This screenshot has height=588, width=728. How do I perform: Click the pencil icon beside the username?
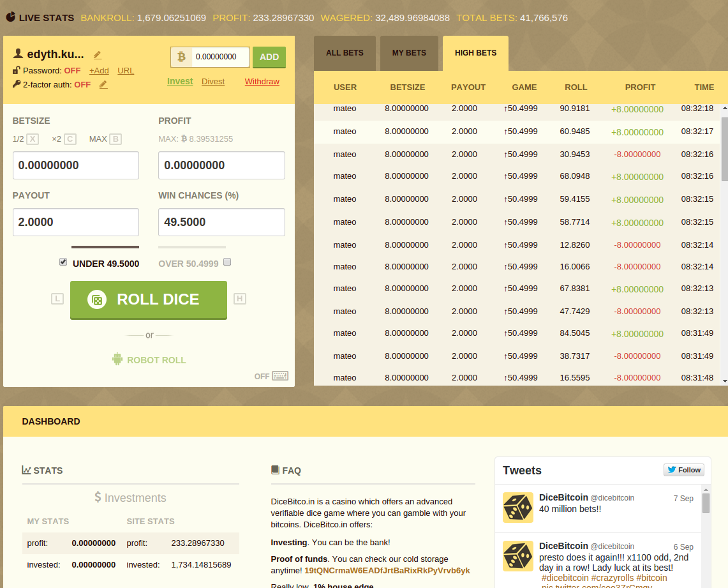pos(98,56)
